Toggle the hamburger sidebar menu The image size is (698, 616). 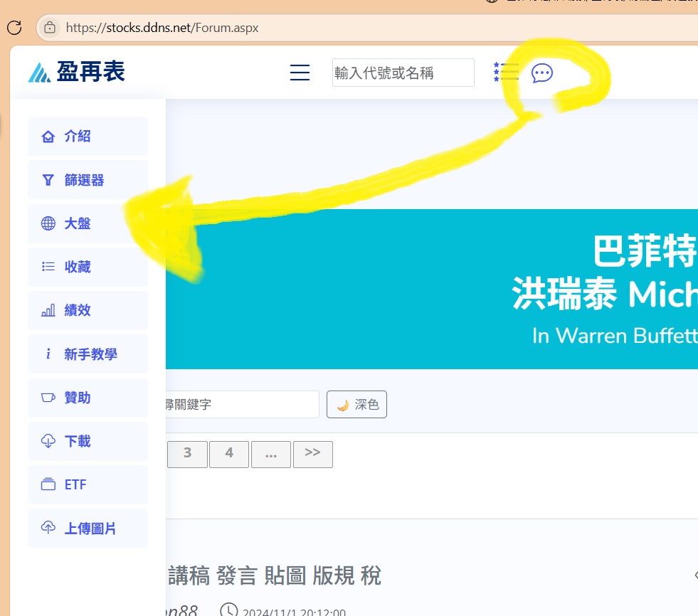click(300, 73)
